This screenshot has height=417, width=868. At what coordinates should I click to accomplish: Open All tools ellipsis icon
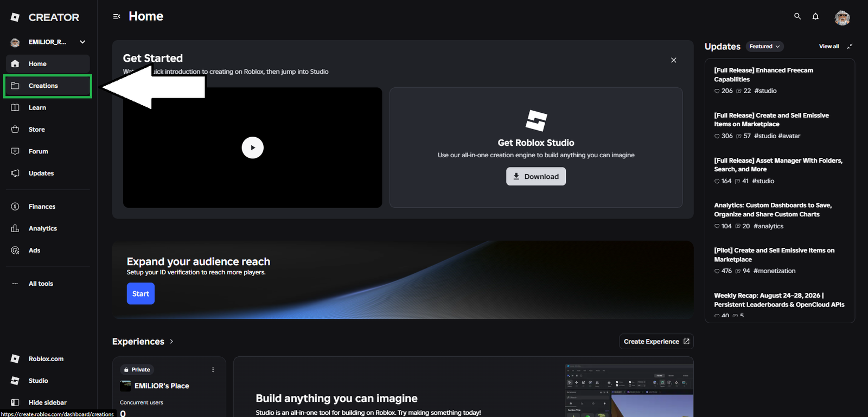[x=15, y=284]
